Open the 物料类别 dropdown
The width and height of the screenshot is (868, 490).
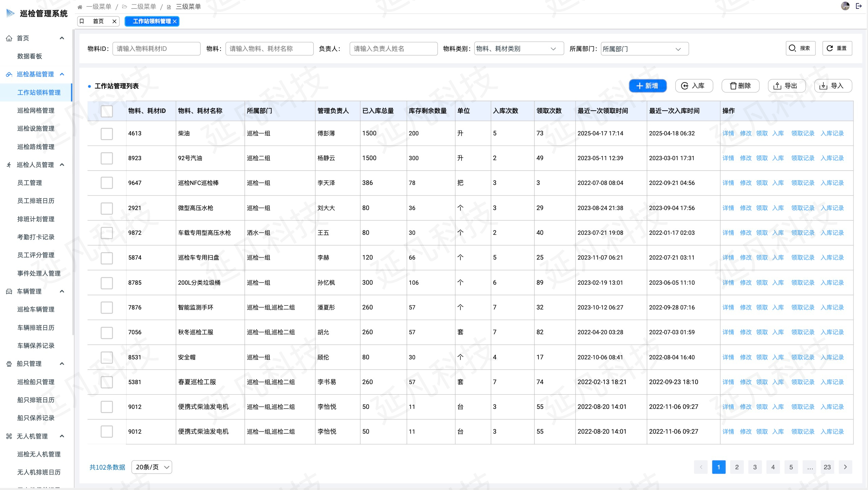518,49
